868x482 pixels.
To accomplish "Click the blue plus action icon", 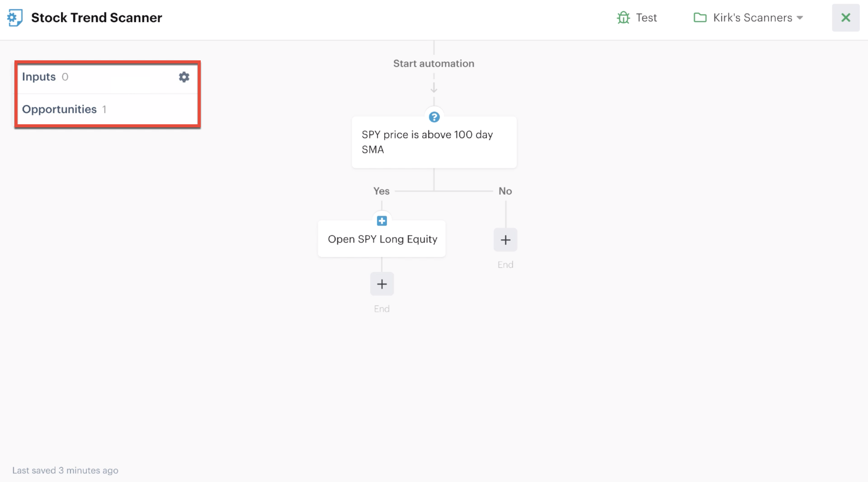I will coord(382,221).
